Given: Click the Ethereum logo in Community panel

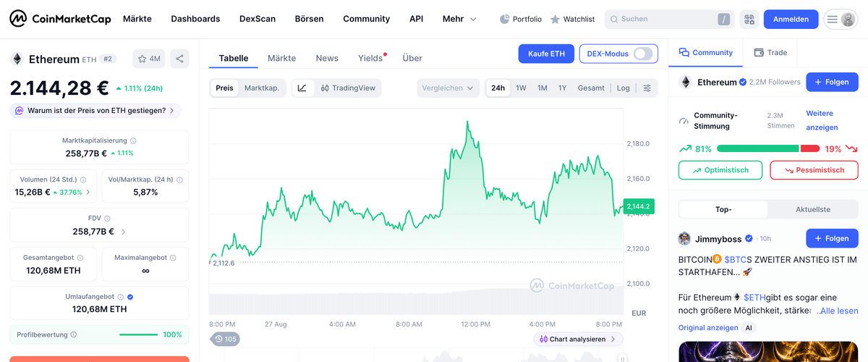Looking at the screenshot, I should click(x=685, y=83).
